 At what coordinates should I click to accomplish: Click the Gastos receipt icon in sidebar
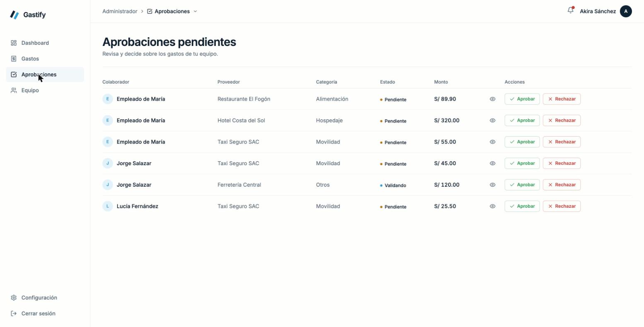pos(14,59)
